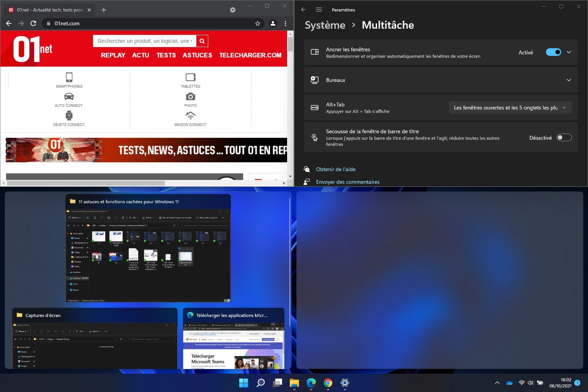
Task: Open Microsoft Edge from the taskbar
Action: [x=311, y=383]
